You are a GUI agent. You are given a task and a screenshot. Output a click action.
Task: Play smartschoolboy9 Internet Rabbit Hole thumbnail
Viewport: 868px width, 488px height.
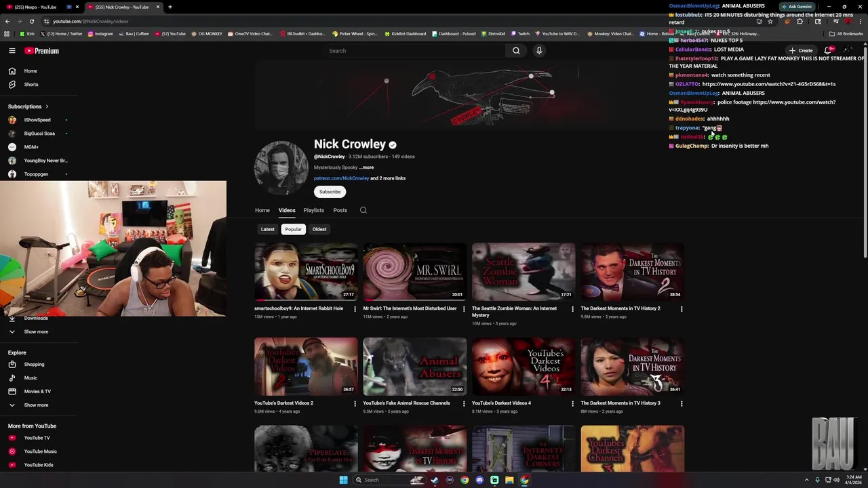coord(306,271)
